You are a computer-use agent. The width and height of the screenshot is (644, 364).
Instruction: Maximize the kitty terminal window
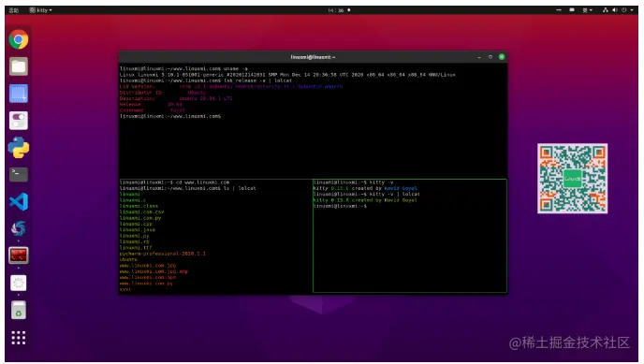490,57
